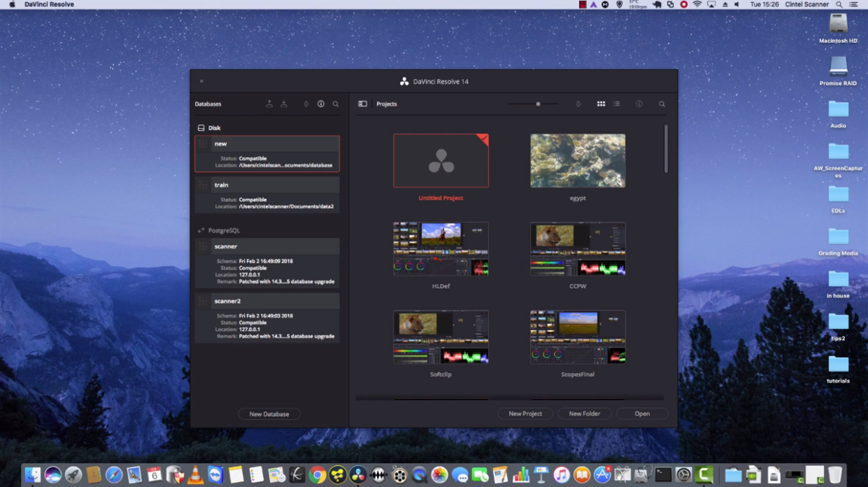Viewport: 868px width, 487px height.
Task: Click the Wi-Fi menu bar icon
Action: pyautogui.click(x=697, y=4)
